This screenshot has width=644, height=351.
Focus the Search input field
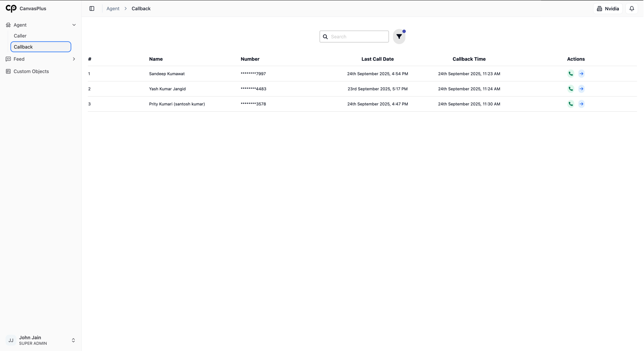click(354, 36)
